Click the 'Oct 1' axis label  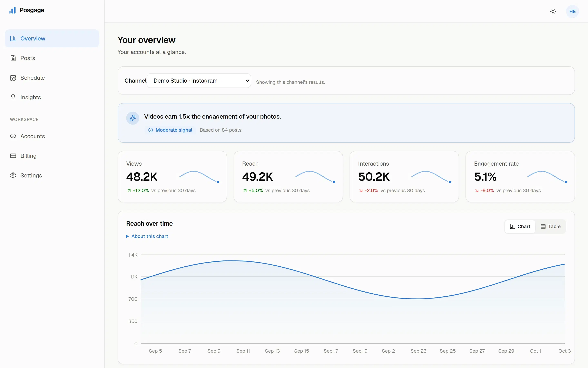535,351
